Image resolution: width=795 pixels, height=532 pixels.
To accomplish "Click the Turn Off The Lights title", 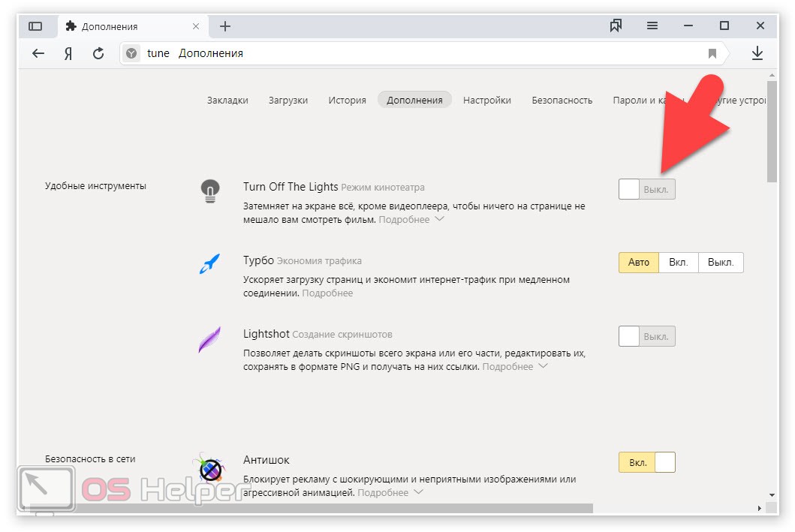I will coord(291,186).
